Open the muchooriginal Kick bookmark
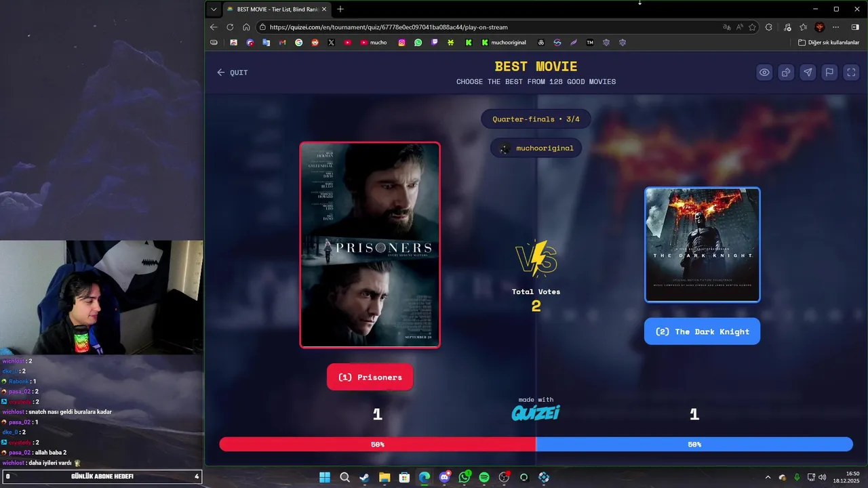 click(x=504, y=42)
